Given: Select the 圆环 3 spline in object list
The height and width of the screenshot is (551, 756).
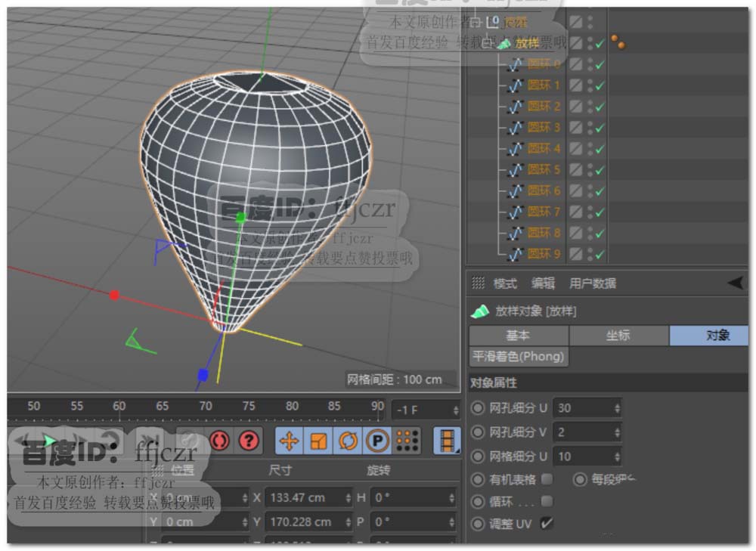Looking at the screenshot, I should pos(544,128).
